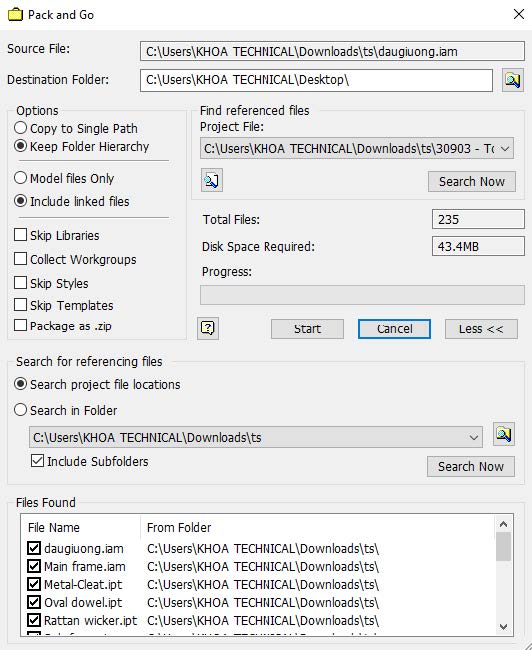Choose Include linked files
Image resolution: width=532 pixels, height=650 pixels.
pyautogui.click(x=20, y=201)
